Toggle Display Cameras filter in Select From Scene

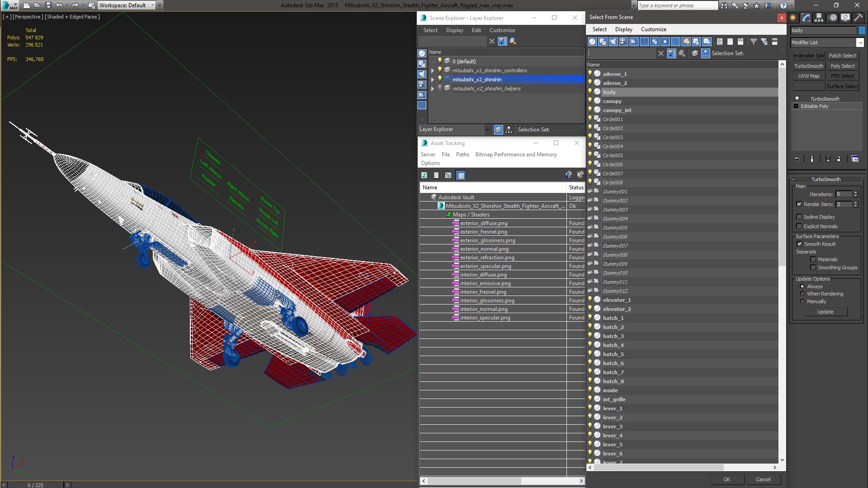[623, 42]
